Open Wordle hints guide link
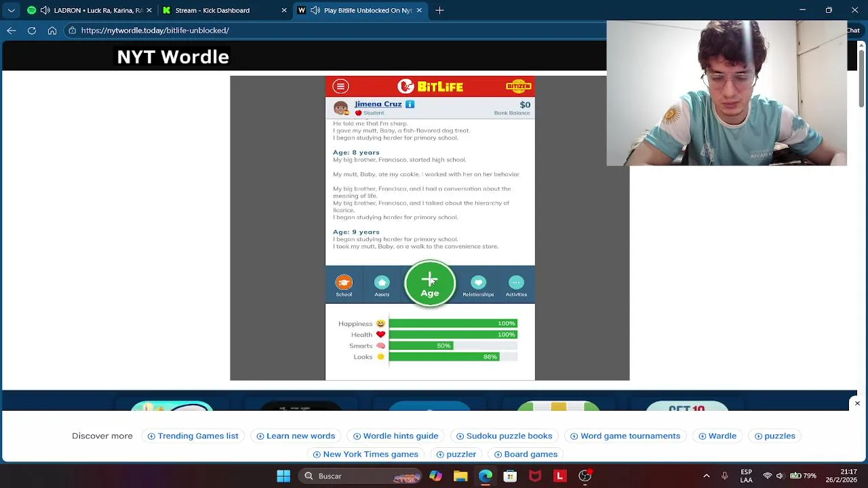The height and width of the screenshot is (488, 868). click(395, 436)
